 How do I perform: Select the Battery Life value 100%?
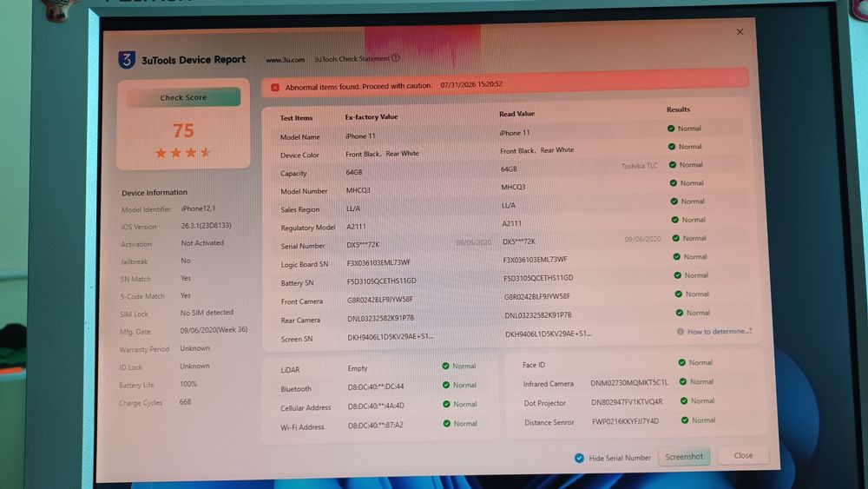(188, 384)
